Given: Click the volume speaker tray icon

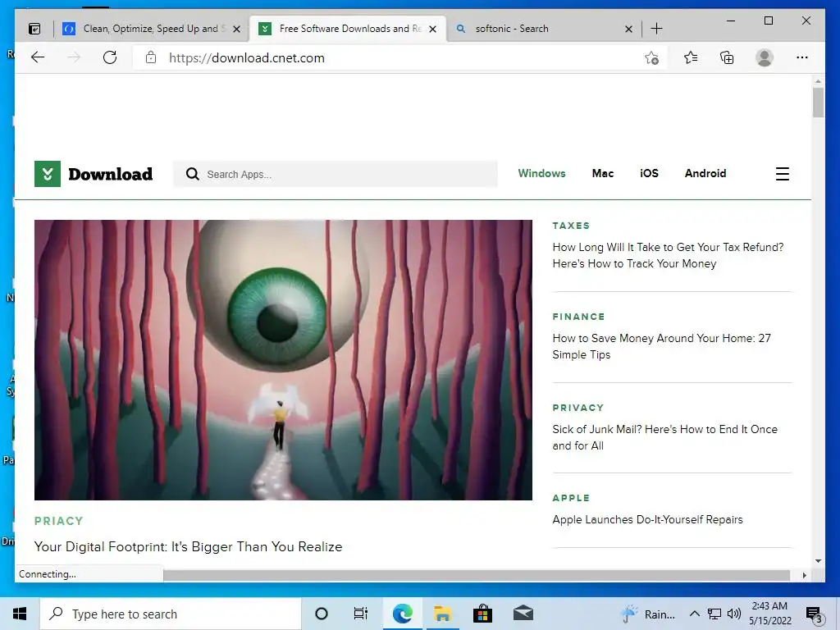Looking at the screenshot, I should (x=734, y=614).
